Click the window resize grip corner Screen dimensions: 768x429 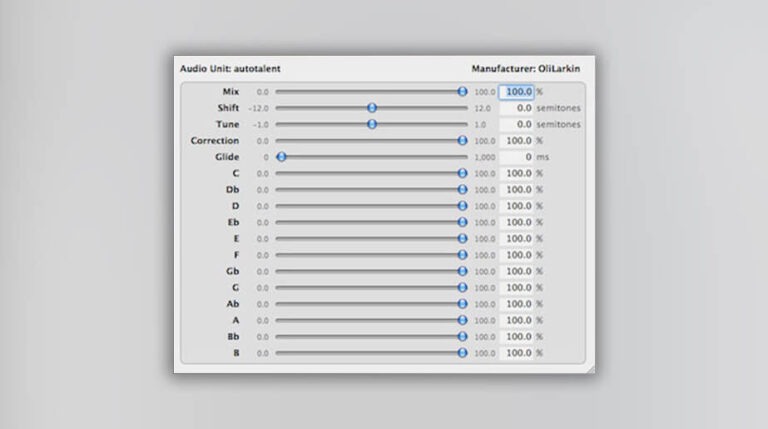(x=589, y=368)
